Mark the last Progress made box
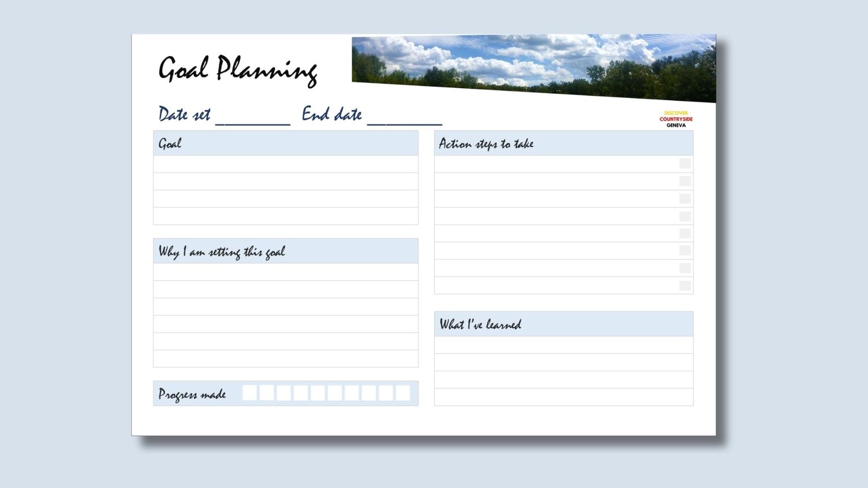Screen dimensions: 868x488 pyautogui.click(x=403, y=392)
